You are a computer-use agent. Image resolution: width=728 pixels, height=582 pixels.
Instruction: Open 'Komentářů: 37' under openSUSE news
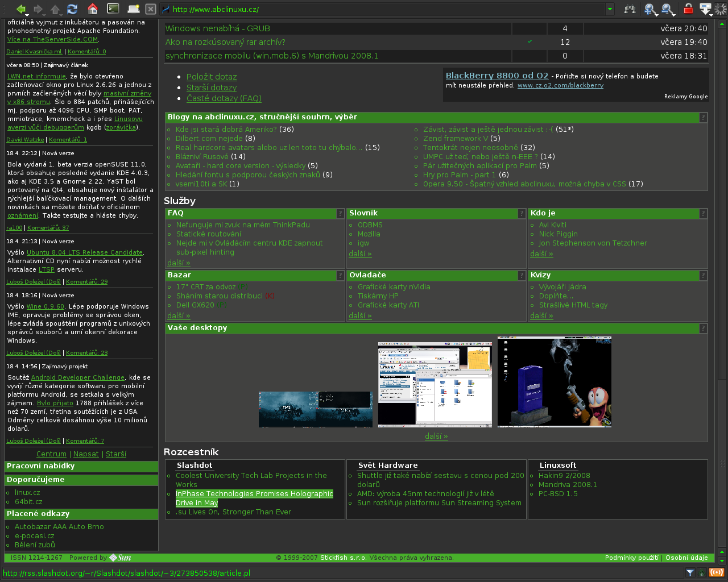(48, 228)
